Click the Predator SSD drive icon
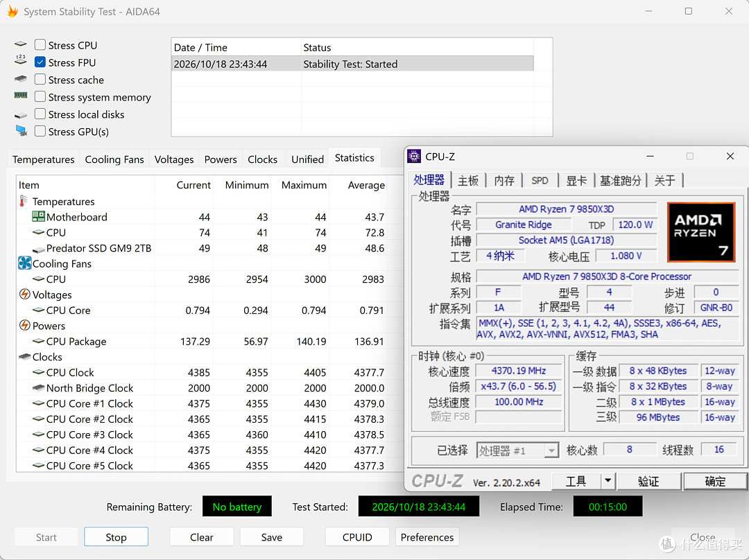 [38, 250]
